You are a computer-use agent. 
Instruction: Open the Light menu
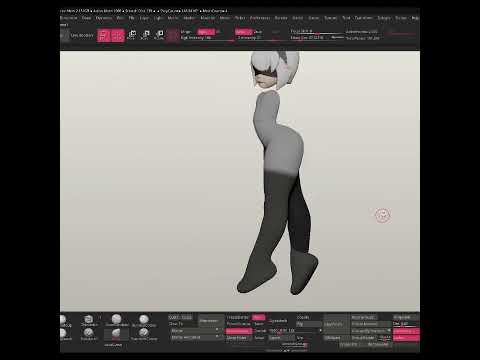click(x=158, y=18)
